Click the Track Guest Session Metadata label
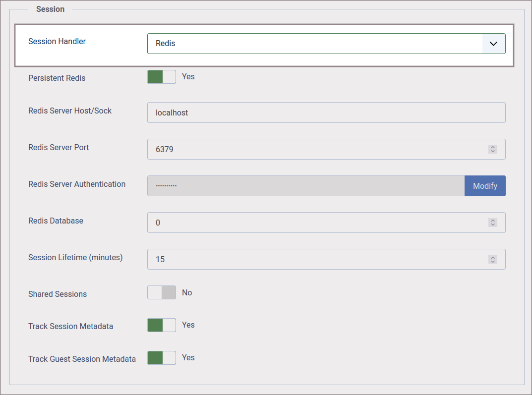 (x=82, y=359)
